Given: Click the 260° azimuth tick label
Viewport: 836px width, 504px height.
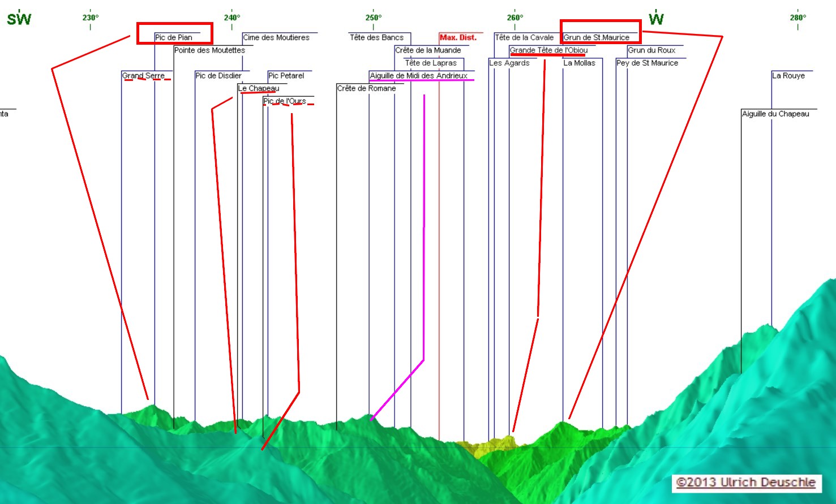Looking at the screenshot, I should (x=515, y=18).
